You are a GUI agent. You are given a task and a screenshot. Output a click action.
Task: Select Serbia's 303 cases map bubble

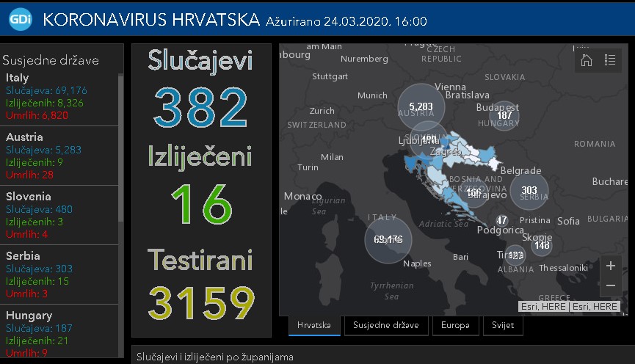pos(529,191)
